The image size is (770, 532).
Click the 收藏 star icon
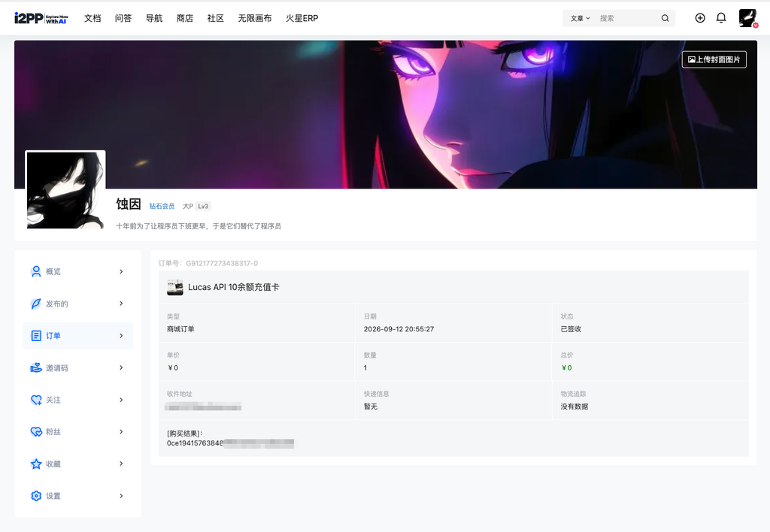(36, 464)
